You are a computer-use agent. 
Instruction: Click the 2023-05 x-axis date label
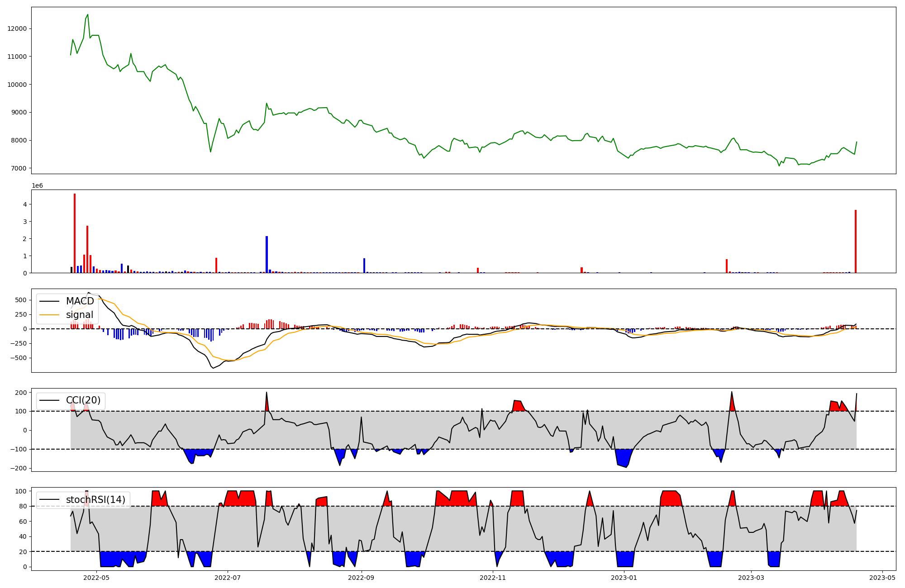[x=882, y=578]
